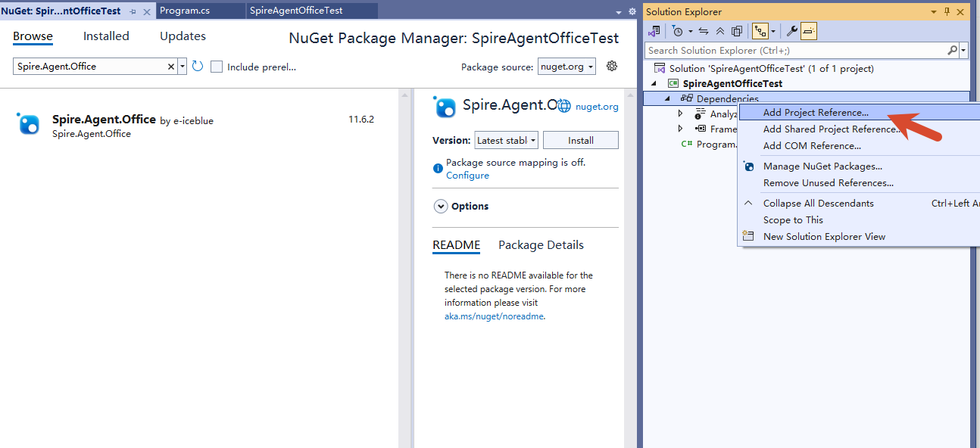Click the Pending Changes Filter clock icon
Viewport: 980px width, 448px height.
pos(678,31)
